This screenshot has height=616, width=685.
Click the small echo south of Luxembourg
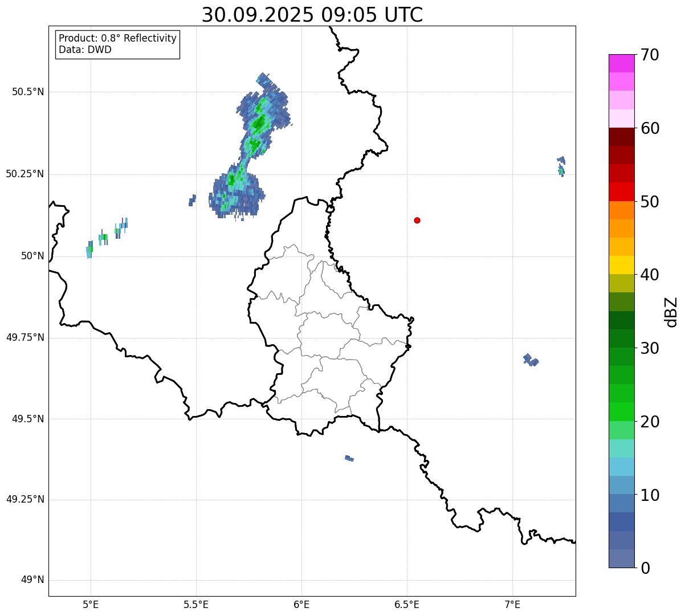tap(349, 458)
